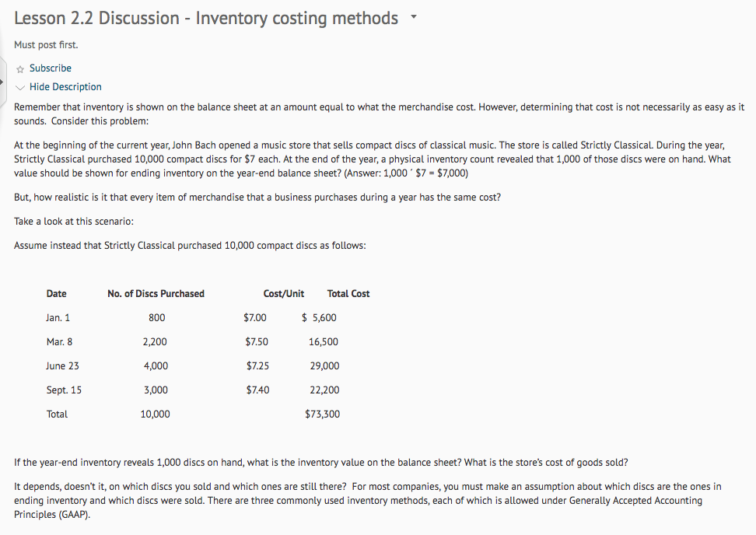Image resolution: width=756 pixels, height=535 pixels.
Task: Select the $73,300 total value in the table
Action: click(323, 414)
